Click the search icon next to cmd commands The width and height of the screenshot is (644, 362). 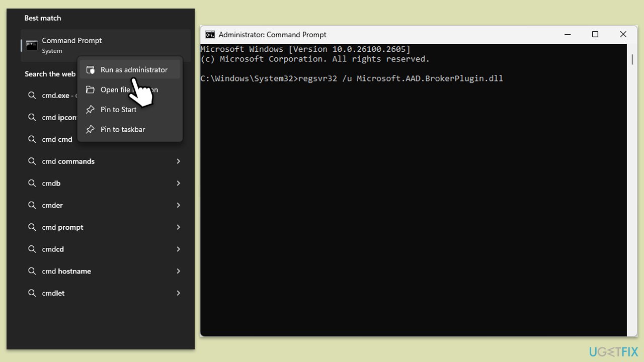click(32, 161)
